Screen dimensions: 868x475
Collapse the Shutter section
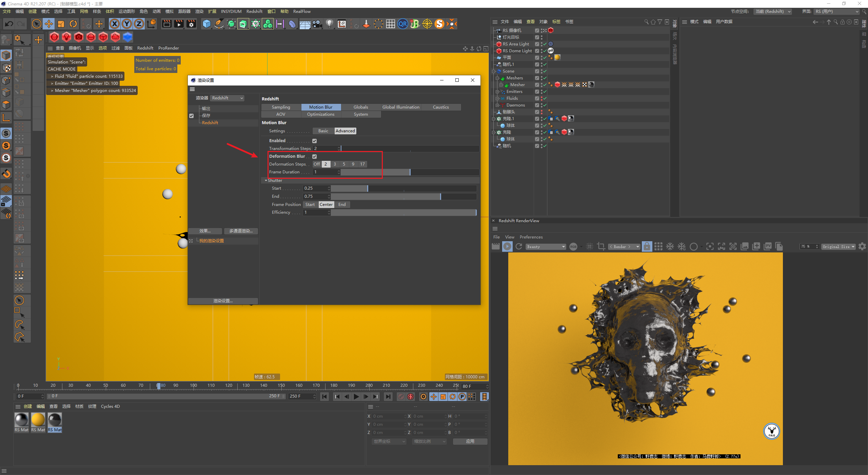266,180
